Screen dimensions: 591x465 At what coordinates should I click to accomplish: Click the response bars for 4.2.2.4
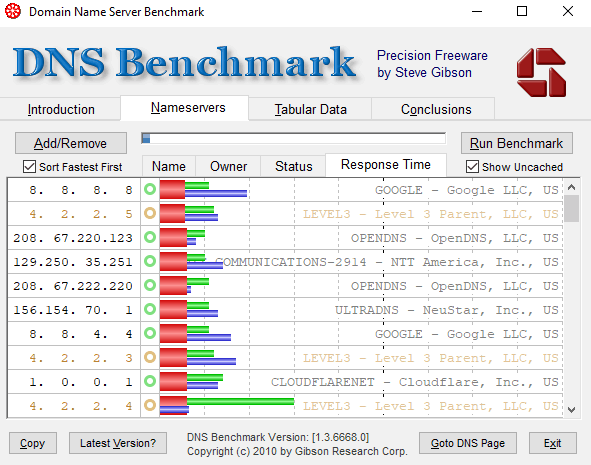(x=227, y=405)
